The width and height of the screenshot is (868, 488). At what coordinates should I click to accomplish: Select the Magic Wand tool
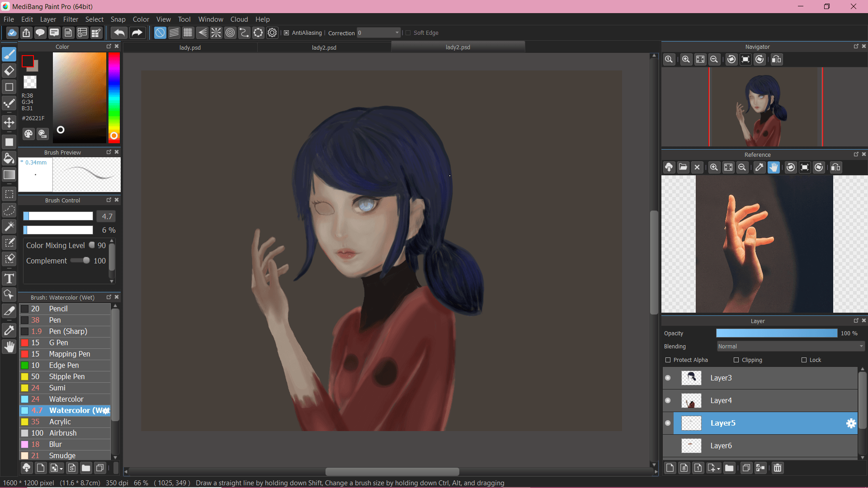click(9, 226)
